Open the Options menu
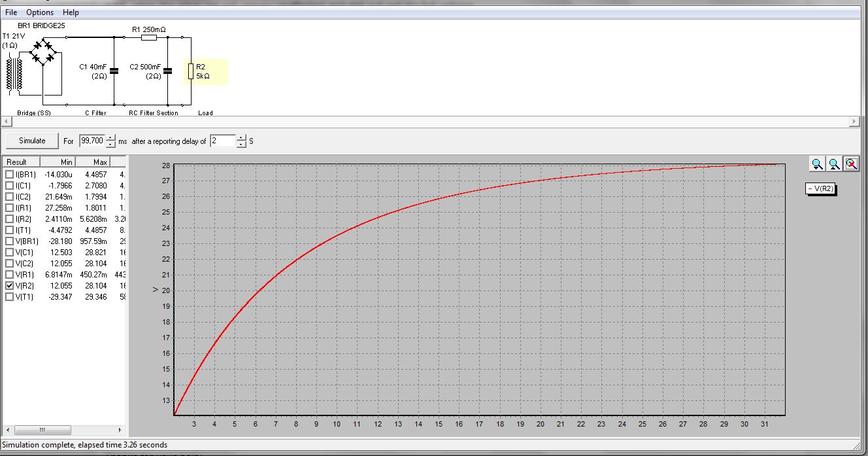Screen dimensions: 868x456 pos(40,12)
